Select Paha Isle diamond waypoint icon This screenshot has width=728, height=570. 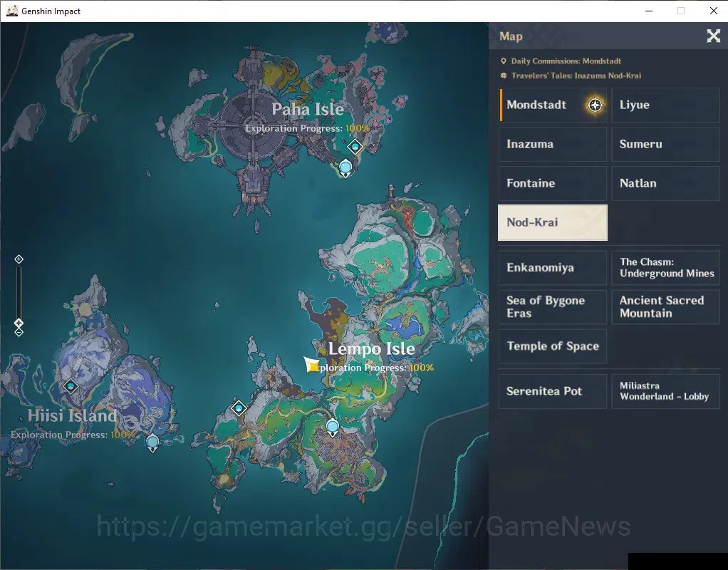[355, 147]
